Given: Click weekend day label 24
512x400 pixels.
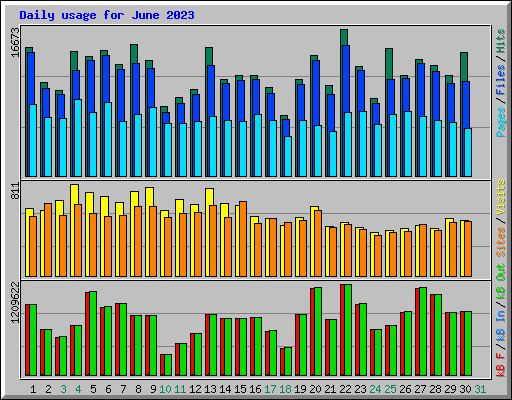Looking at the screenshot, I should click(375, 389).
